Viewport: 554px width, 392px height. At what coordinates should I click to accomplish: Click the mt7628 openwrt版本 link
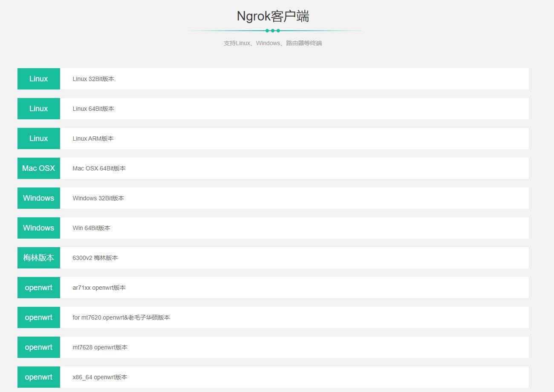(x=100, y=347)
